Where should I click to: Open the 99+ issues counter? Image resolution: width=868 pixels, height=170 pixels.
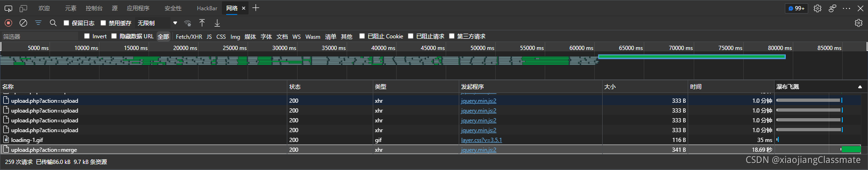click(x=797, y=8)
